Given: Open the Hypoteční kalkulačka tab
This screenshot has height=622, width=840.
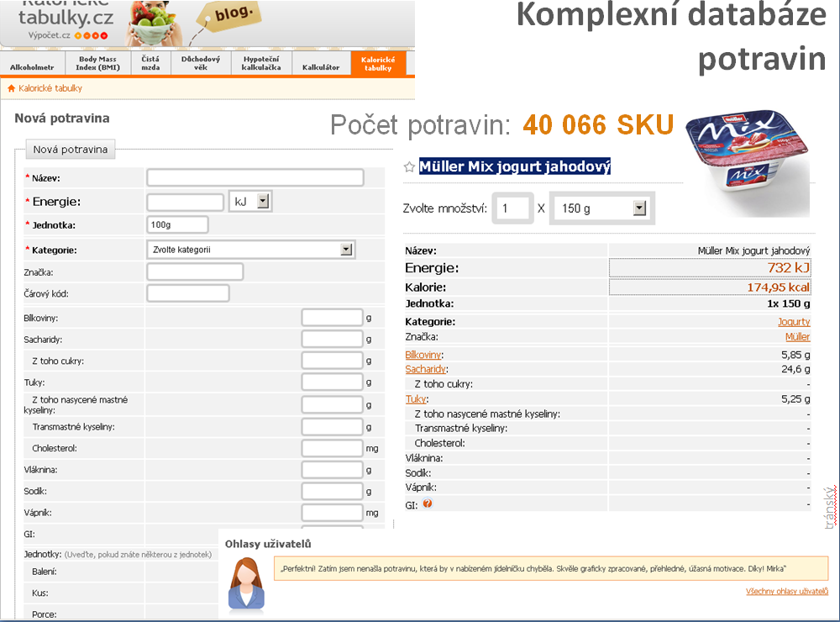Looking at the screenshot, I should (x=261, y=63).
